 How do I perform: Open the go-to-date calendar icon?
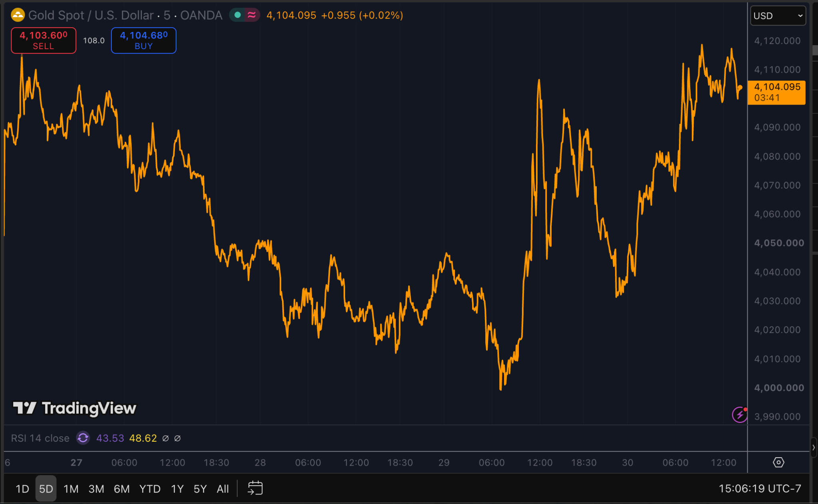(x=255, y=488)
